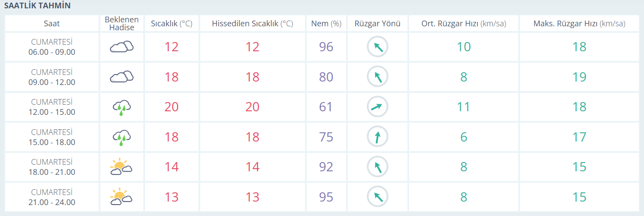Click the Rüzgar Yönü column header
Viewport: 644px width, 216px height.
click(x=377, y=24)
